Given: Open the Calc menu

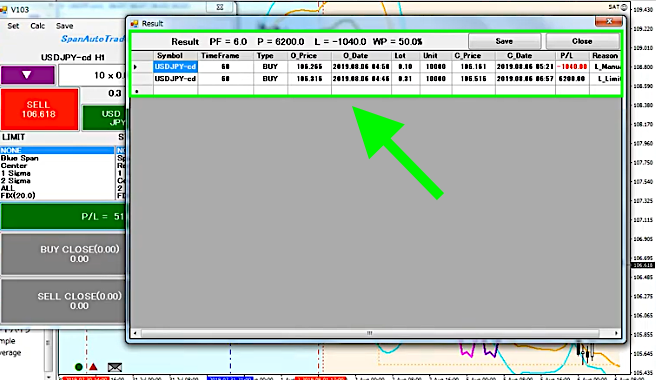Looking at the screenshot, I should [38, 26].
